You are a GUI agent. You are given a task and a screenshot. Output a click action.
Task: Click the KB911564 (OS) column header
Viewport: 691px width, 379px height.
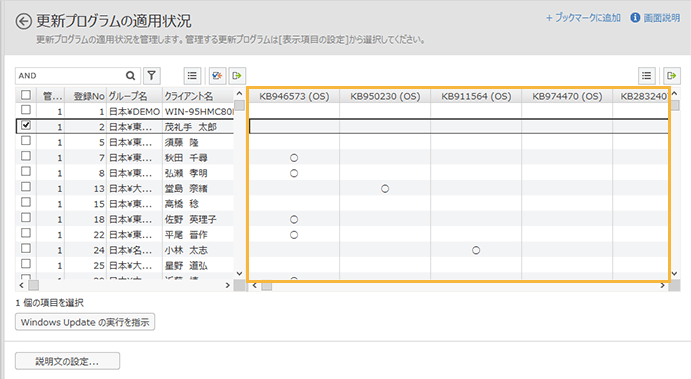[x=476, y=96]
